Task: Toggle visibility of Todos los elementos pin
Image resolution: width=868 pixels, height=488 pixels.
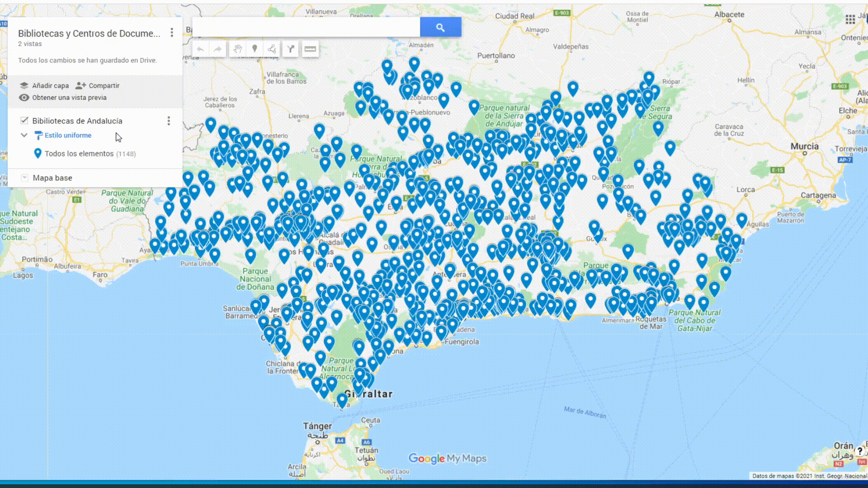Action: point(38,154)
